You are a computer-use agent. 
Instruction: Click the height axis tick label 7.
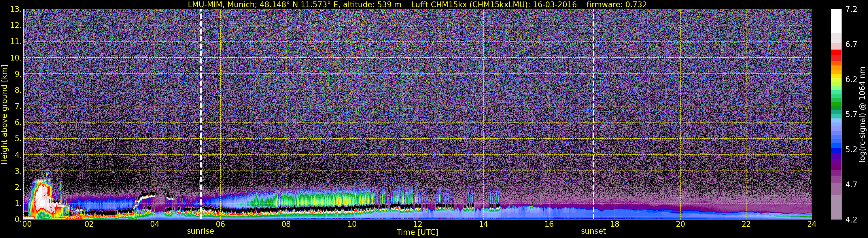[x=18, y=107]
